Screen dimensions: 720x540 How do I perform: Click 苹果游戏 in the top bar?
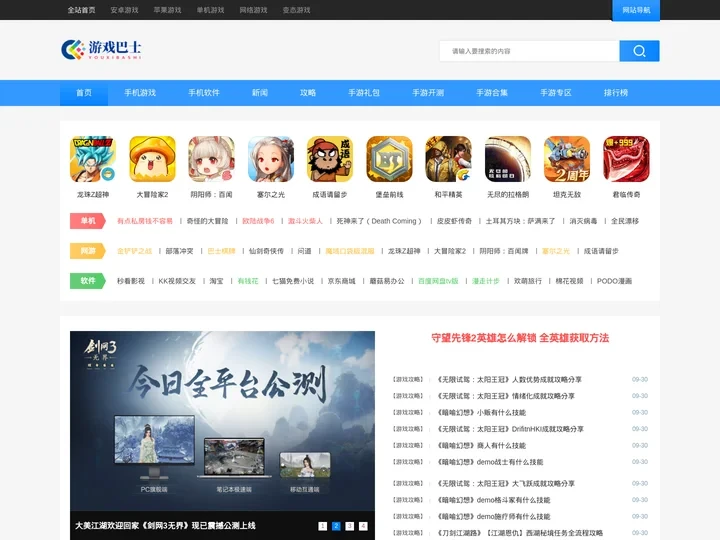click(168, 10)
